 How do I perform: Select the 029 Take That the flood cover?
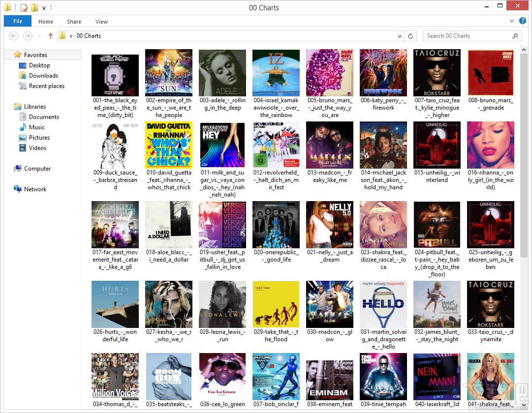(276, 304)
